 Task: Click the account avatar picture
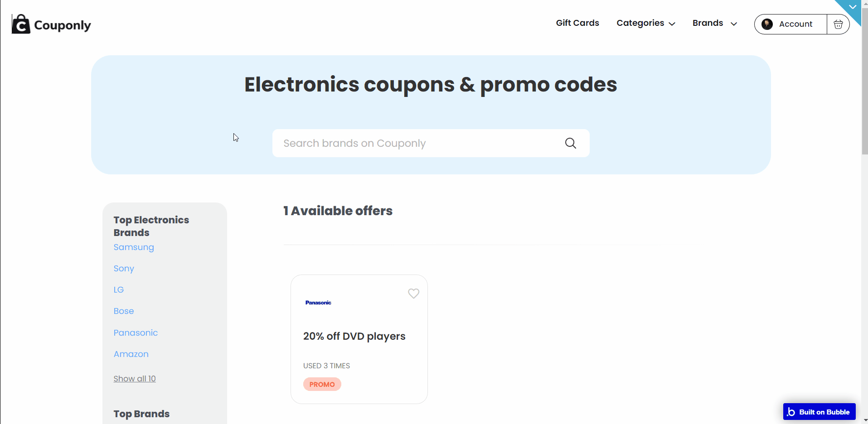pos(767,24)
